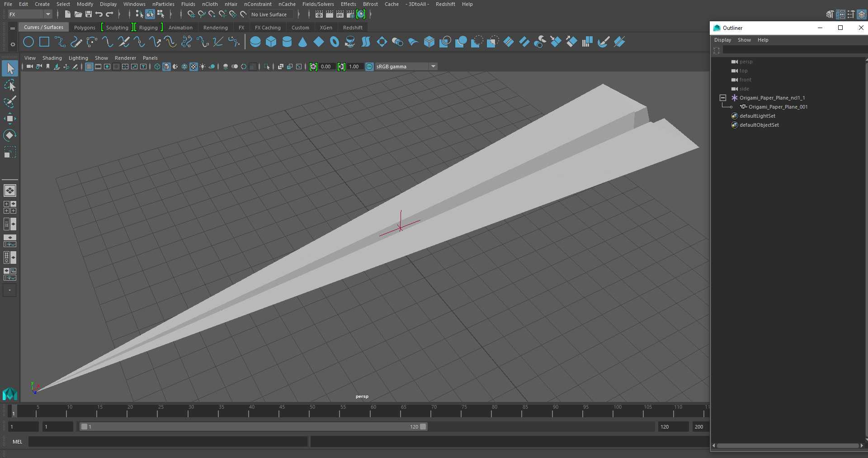This screenshot has height=458, width=868.
Task: Activate the Scale tool in toolbox
Action: click(x=10, y=152)
